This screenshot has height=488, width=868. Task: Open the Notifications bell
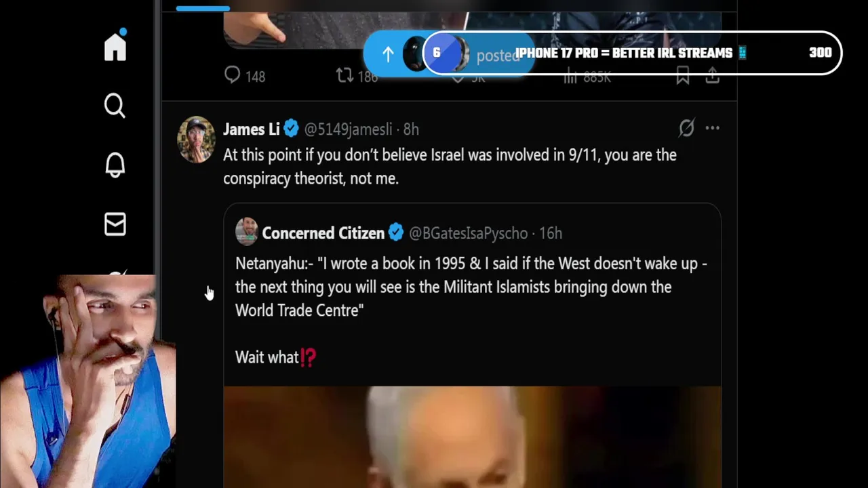coord(115,165)
